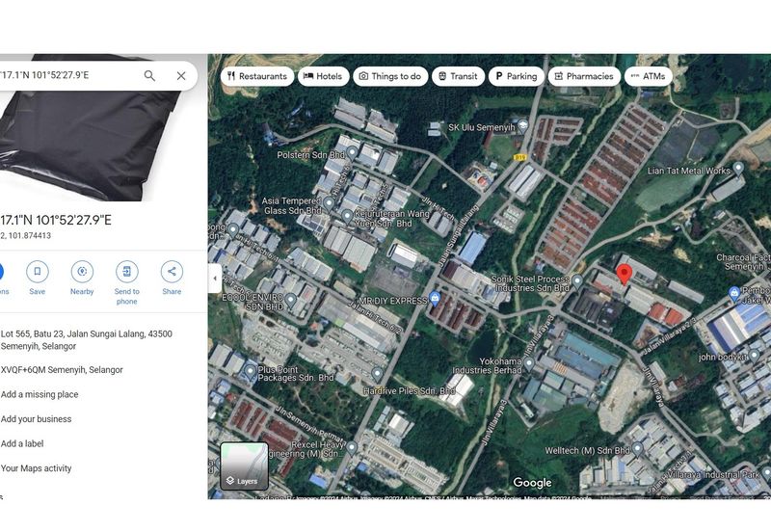Viewport: 771px width, 532px height.
Task: Select the Things to do chip
Action: pyautogui.click(x=390, y=76)
